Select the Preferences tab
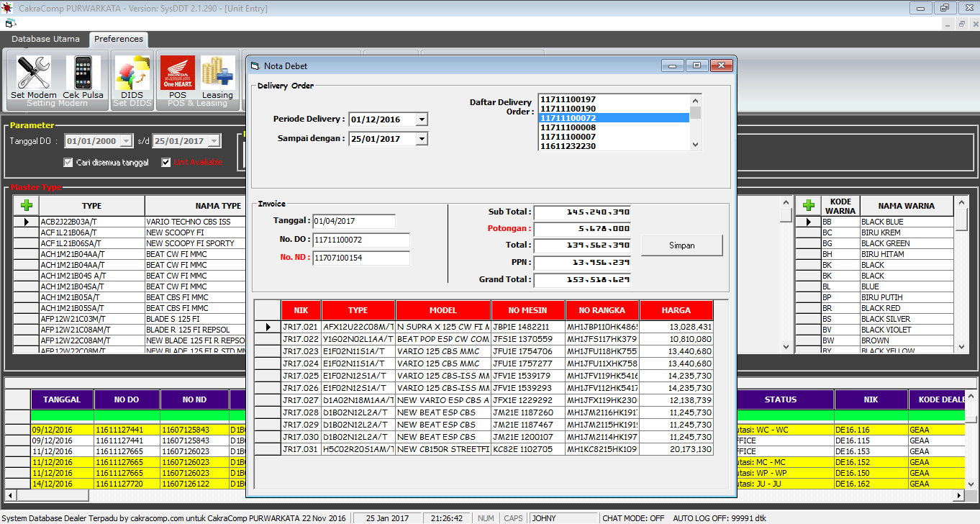 coord(119,39)
